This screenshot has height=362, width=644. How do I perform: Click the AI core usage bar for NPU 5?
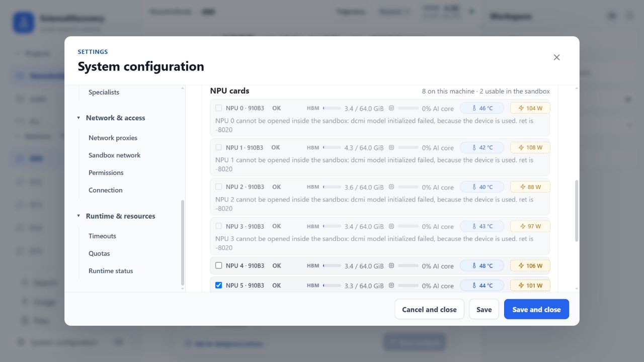click(x=408, y=285)
